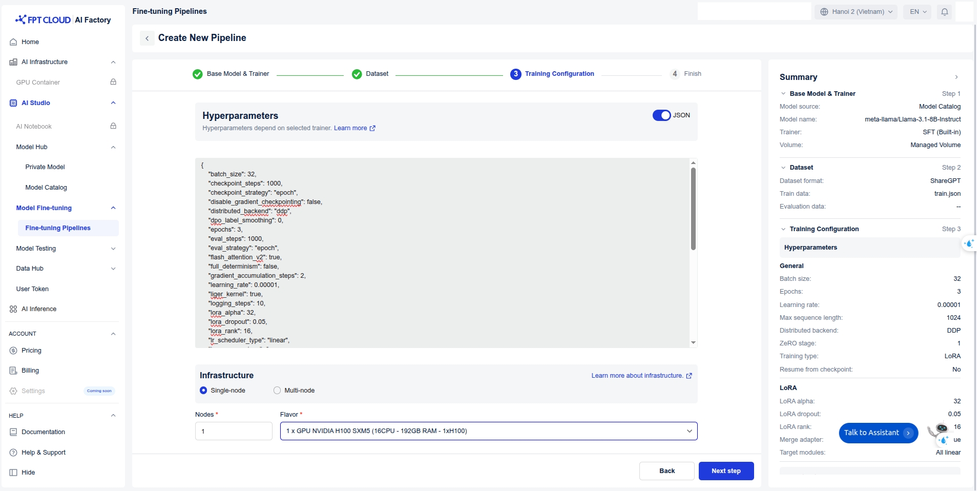
Task: Open the Hanoi 2 region dropdown
Action: (x=856, y=12)
